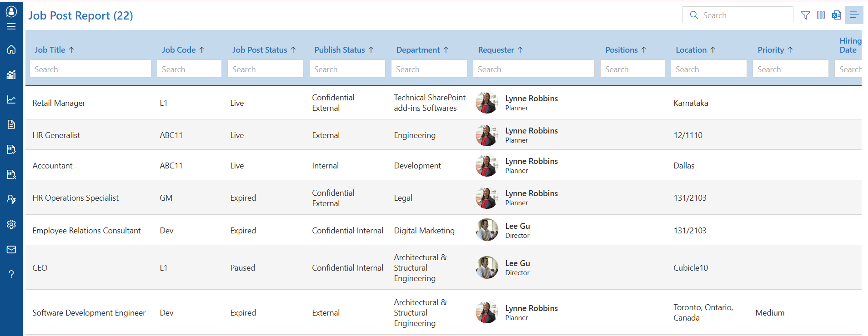Click the Medium priority value

click(x=770, y=313)
